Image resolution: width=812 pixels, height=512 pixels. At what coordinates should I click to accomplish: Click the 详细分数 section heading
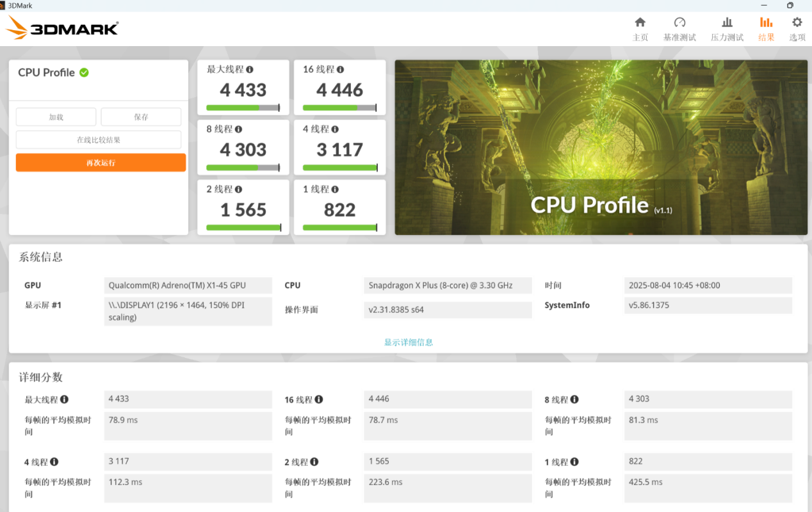[41, 377]
